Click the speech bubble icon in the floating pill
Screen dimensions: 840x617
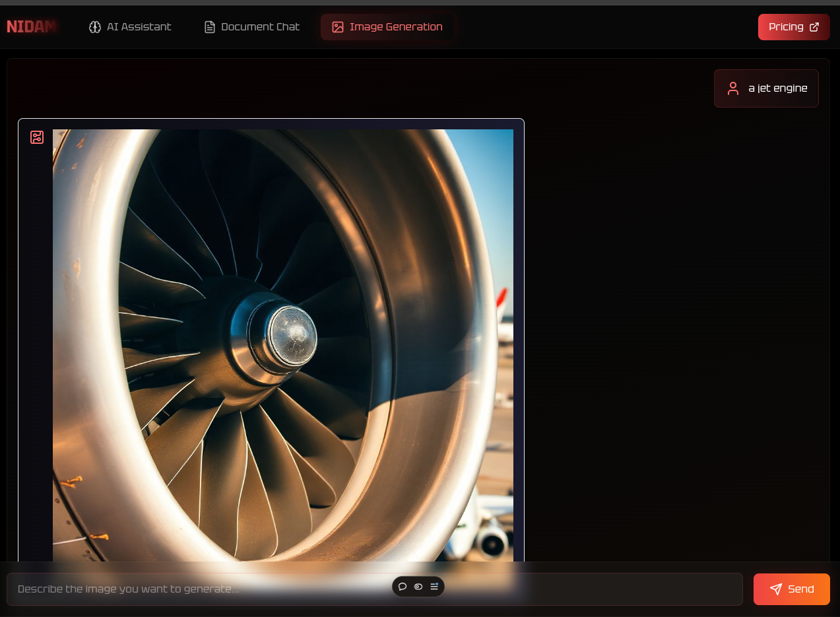point(403,587)
